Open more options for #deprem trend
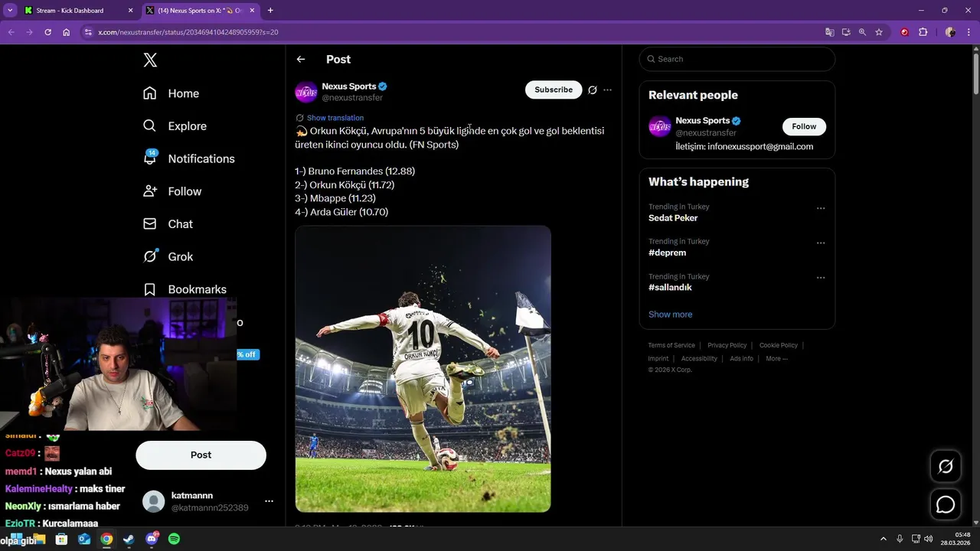 (x=821, y=243)
